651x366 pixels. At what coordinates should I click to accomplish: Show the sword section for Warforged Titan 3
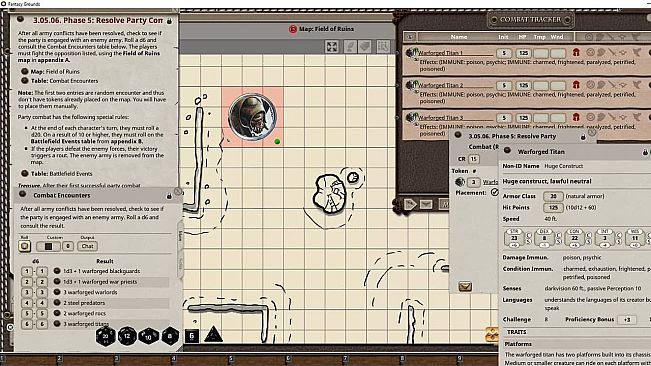click(x=612, y=117)
